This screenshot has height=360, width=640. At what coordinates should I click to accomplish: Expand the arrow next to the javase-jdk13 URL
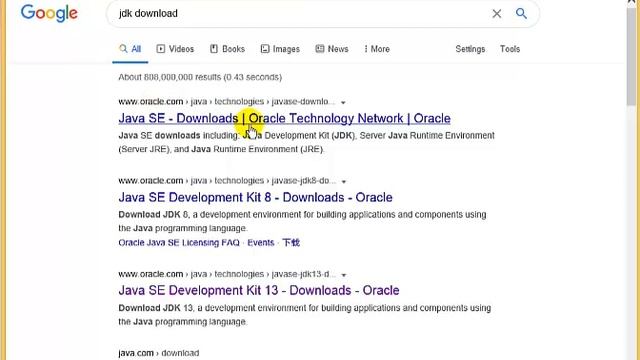344,275
